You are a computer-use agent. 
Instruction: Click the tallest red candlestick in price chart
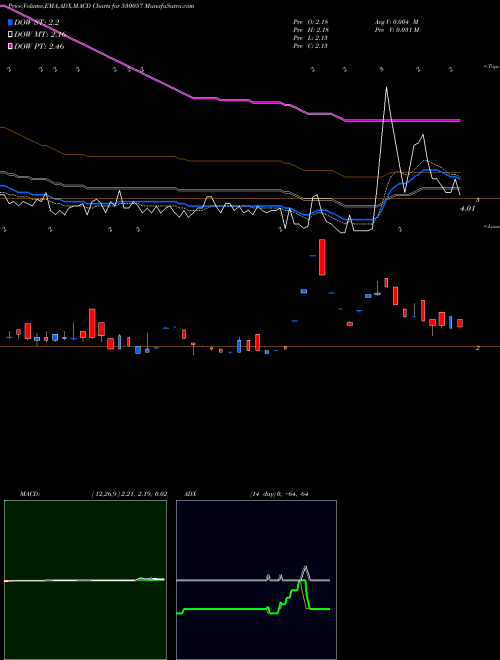(x=322, y=257)
